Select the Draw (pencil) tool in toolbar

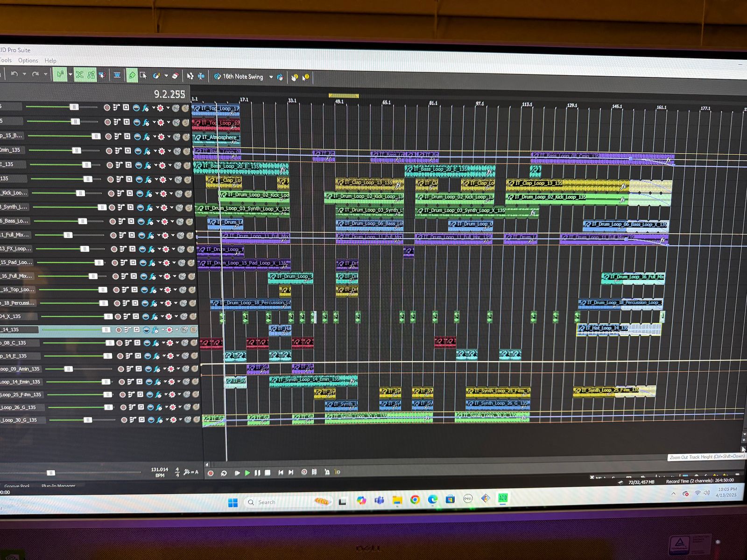pos(132,75)
